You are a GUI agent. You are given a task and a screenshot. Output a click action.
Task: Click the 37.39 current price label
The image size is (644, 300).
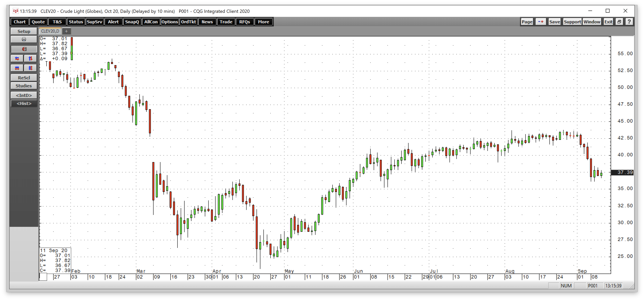pyautogui.click(x=622, y=172)
